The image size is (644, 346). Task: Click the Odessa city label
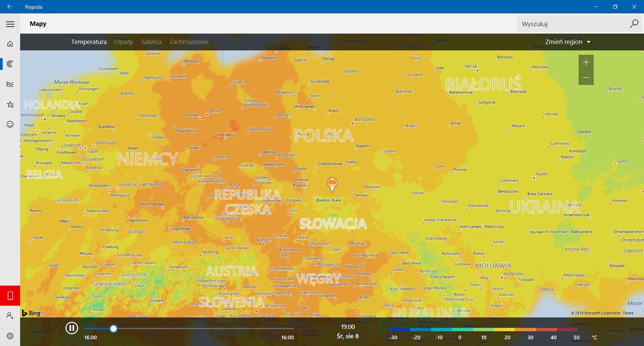coord(546,289)
